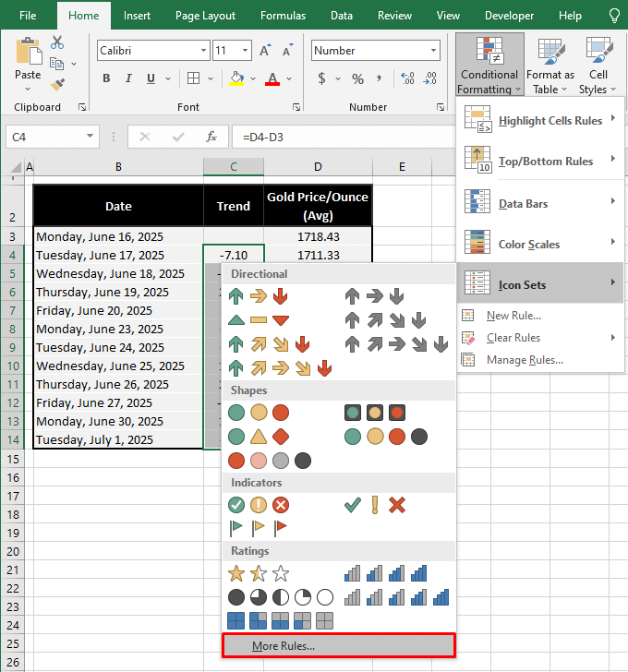Image resolution: width=628 pixels, height=672 pixels.
Task: Choose the 3 Stars icon set
Action: [258, 573]
